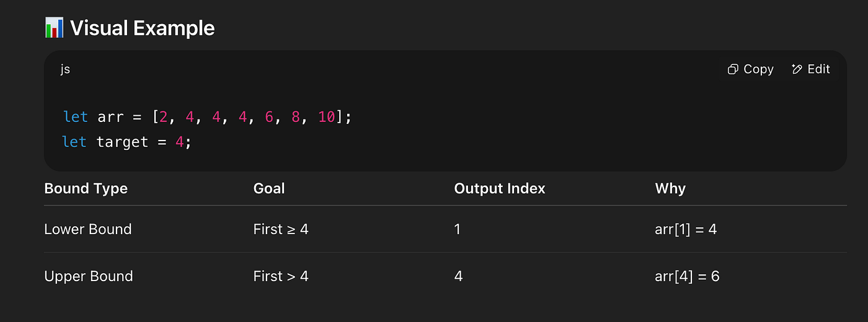The image size is (868, 322).
Task: Click the 'let arr' code line
Action: [x=207, y=116]
